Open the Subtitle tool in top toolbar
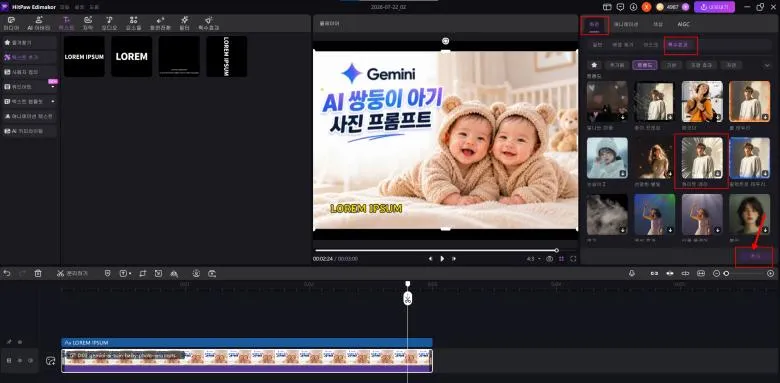This screenshot has height=383, width=780. click(x=88, y=23)
